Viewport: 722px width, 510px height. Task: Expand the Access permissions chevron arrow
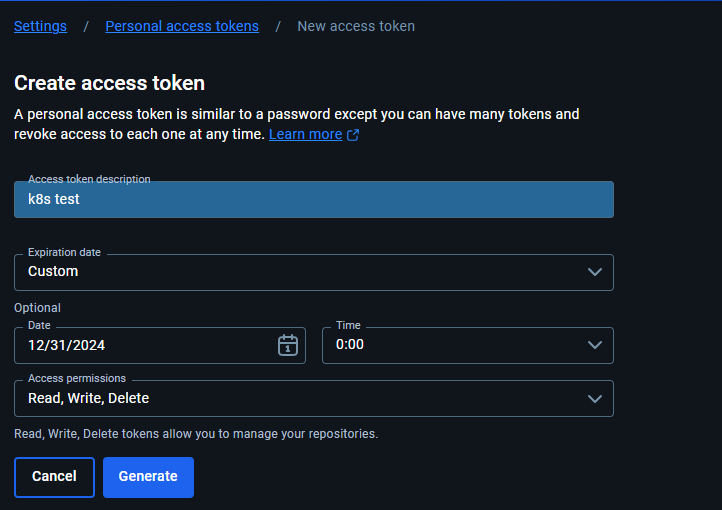pyautogui.click(x=594, y=399)
